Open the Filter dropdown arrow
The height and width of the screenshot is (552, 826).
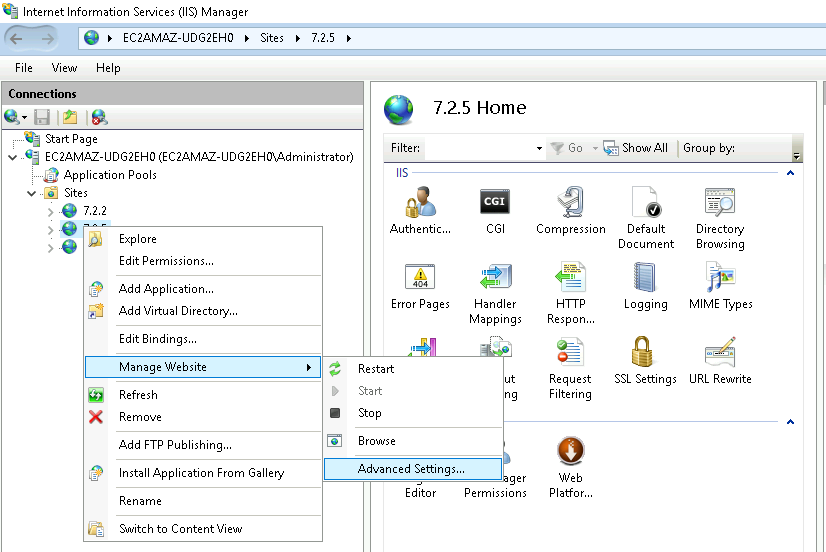tap(539, 148)
